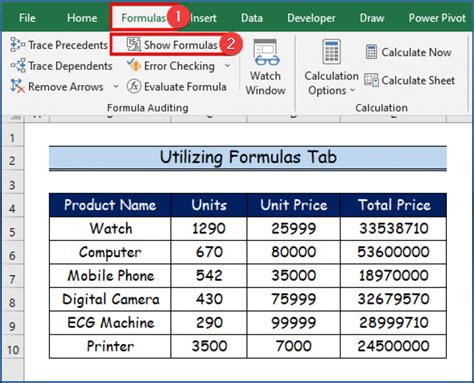Switch to the Draw tab

(372, 18)
